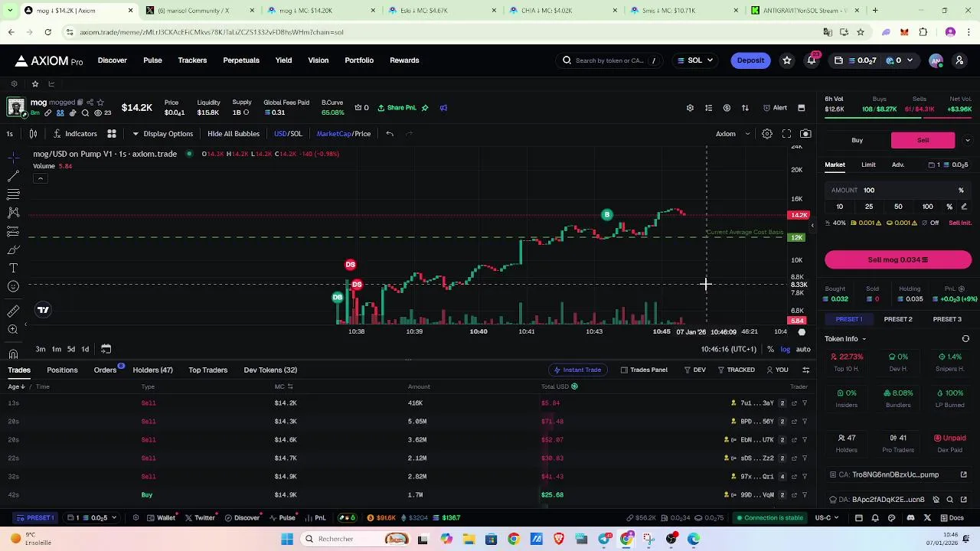The image size is (980, 551).
Task: Switch to the Holders (47) tab
Action: click(152, 370)
